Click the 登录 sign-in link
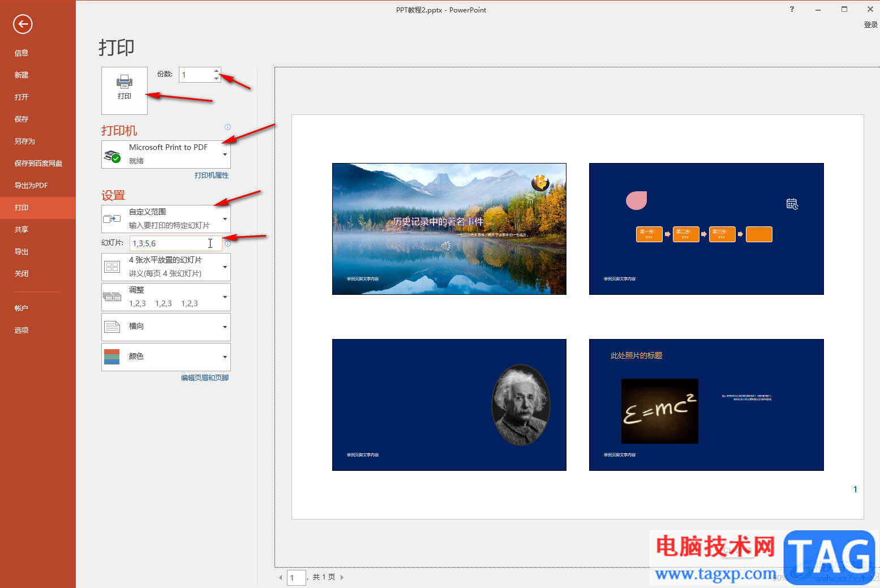The width and height of the screenshot is (880, 588). coord(870,25)
